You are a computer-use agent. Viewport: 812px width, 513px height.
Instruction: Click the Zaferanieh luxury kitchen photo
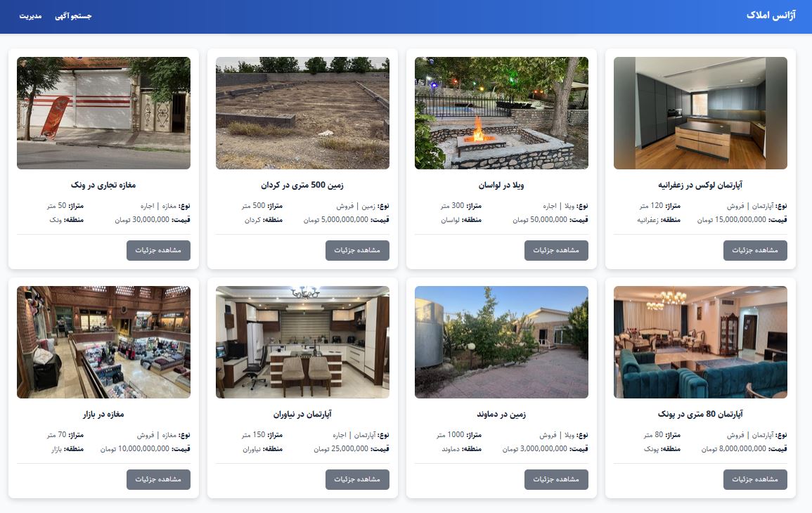700,113
